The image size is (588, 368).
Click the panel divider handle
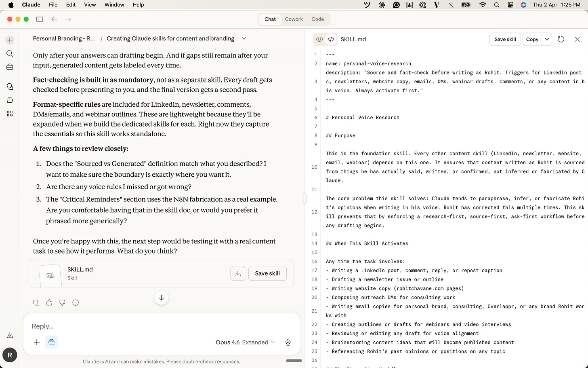[x=305, y=198]
